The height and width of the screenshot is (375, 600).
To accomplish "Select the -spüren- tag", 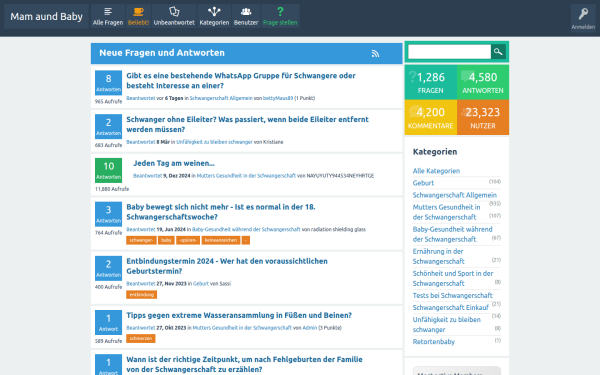I will (x=188, y=240).
